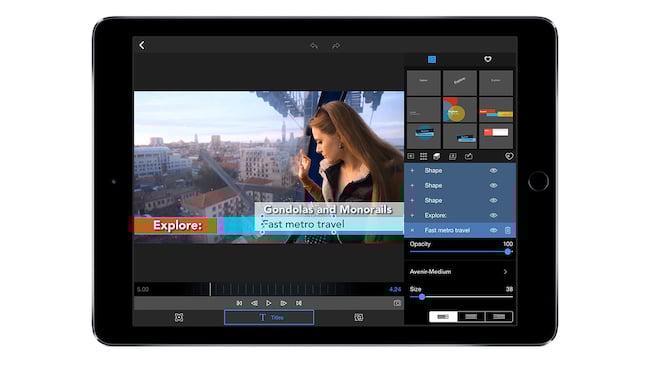Click the undo arrow icon
The image size is (650, 366).
point(314,46)
